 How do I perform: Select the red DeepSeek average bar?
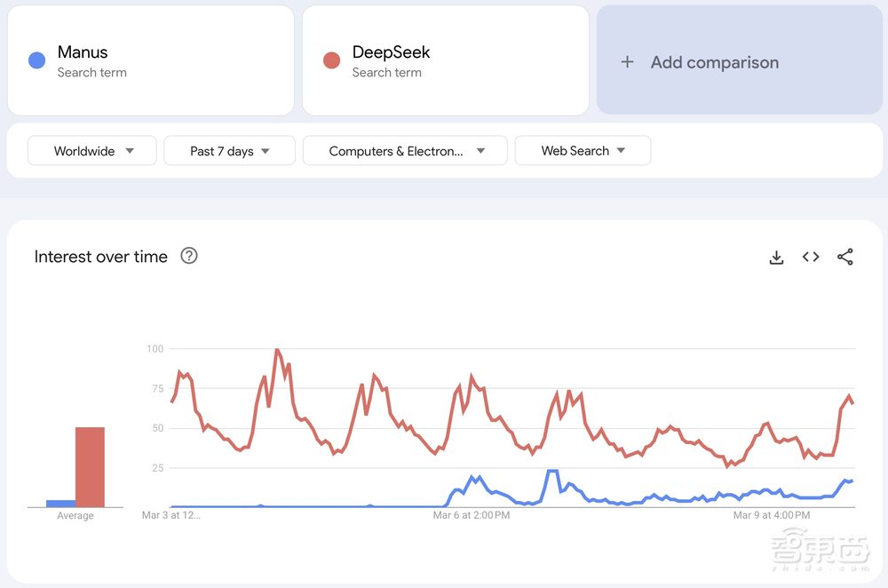point(91,466)
